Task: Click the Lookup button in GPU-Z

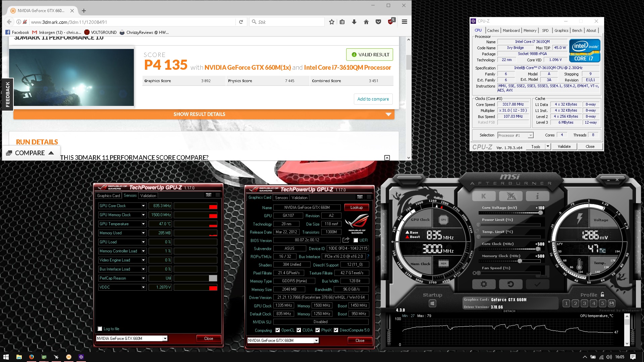Action: (357, 207)
